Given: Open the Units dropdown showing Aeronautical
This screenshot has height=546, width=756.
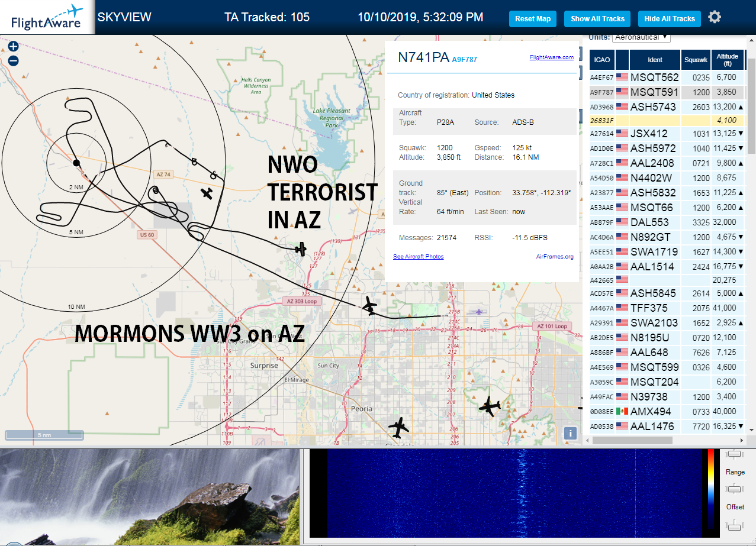Looking at the screenshot, I should click(641, 37).
